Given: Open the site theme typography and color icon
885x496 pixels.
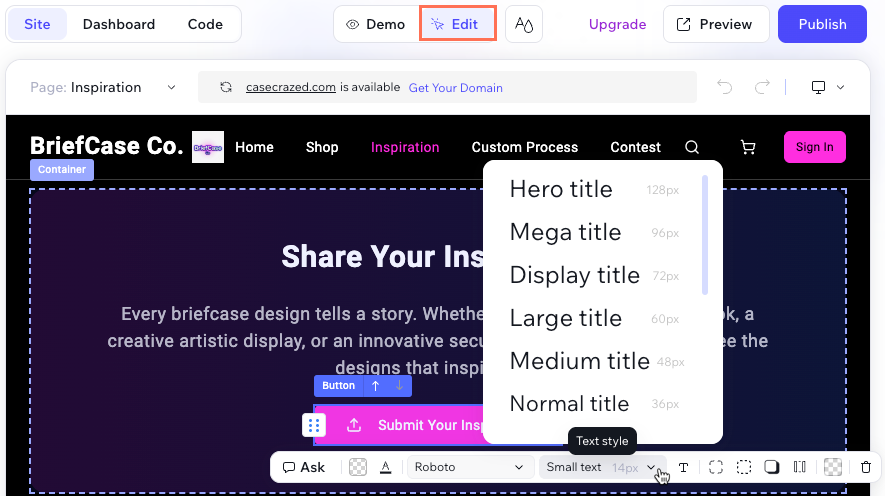Looking at the screenshot, I should click(x=524, y=24).
